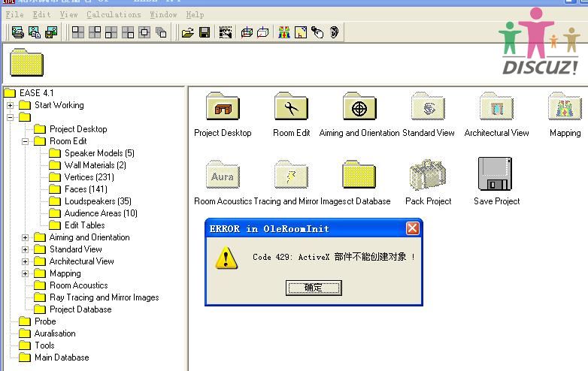Select Vertices (231) in tree

point(89,177)
